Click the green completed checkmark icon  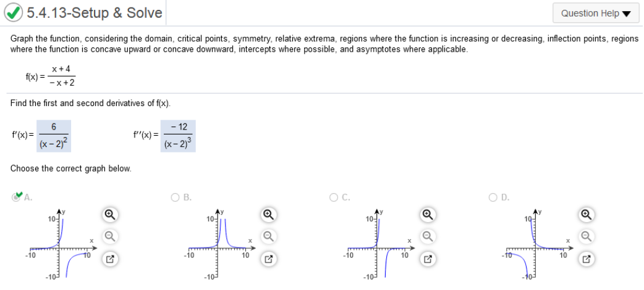point(14,13)
